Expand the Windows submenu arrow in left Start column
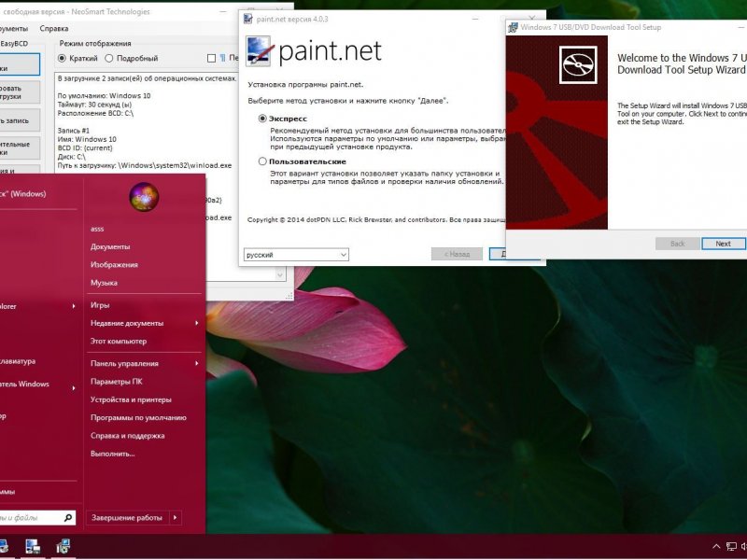Screen dimensions: 747x560 [x=74, y=388]
